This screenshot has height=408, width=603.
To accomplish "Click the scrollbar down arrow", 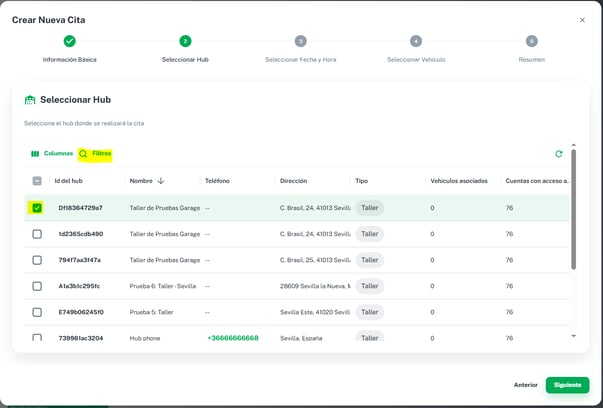I will (x=573, y=336).
